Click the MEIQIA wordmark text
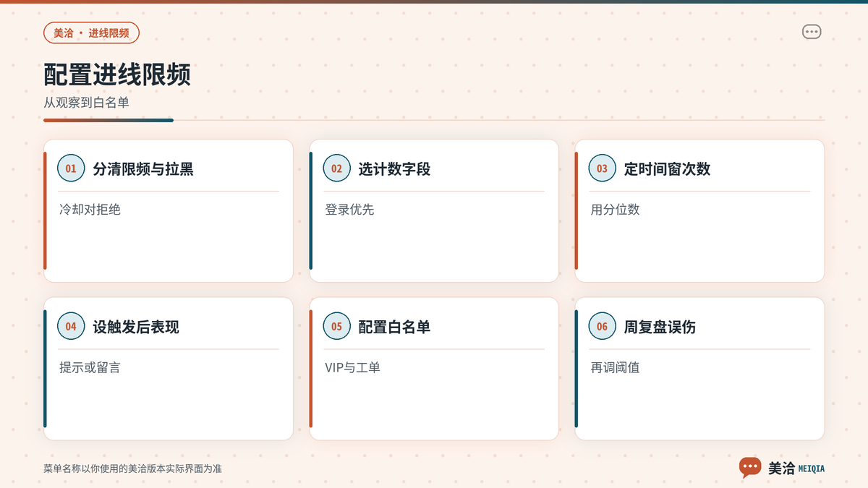 click(812, 468)
